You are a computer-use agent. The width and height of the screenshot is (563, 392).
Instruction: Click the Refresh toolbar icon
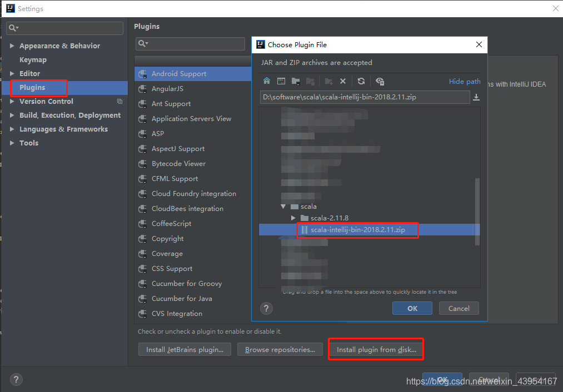pos(361,81)
